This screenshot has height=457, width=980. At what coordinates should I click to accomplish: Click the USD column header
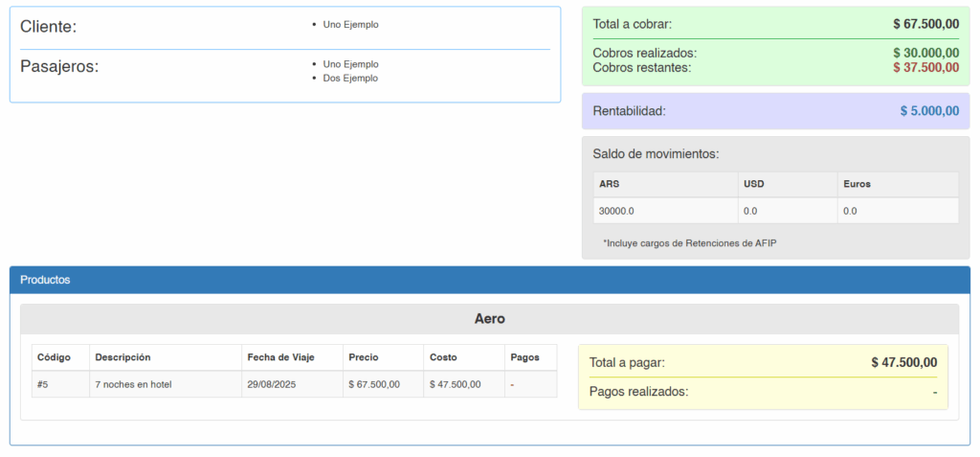coord(753,184)
